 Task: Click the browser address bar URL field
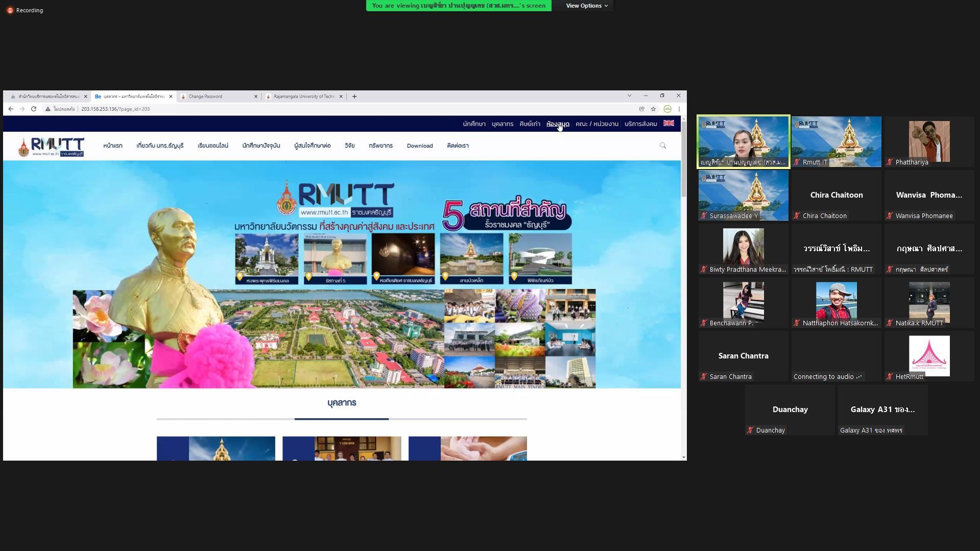(x=342, y=109)
